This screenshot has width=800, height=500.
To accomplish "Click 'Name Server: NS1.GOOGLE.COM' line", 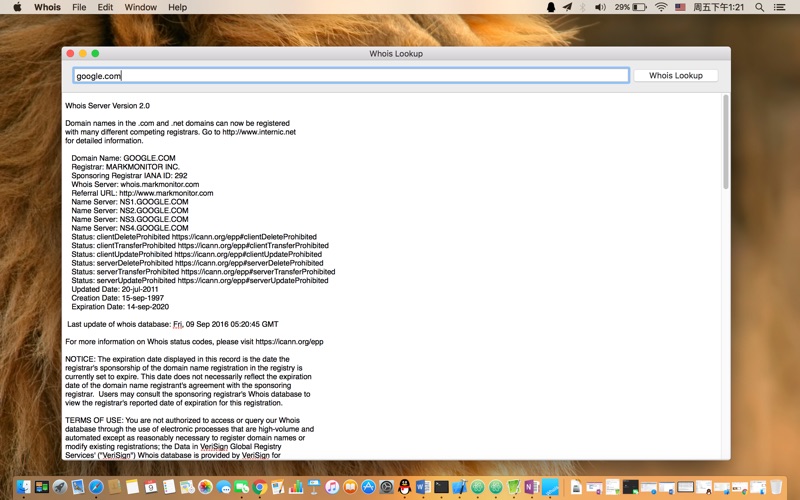I will (130, 202).
